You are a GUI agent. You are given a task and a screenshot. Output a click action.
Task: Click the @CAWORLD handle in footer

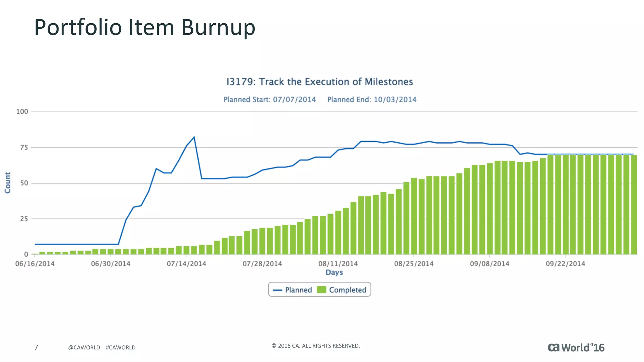click(x=84, y=348)
